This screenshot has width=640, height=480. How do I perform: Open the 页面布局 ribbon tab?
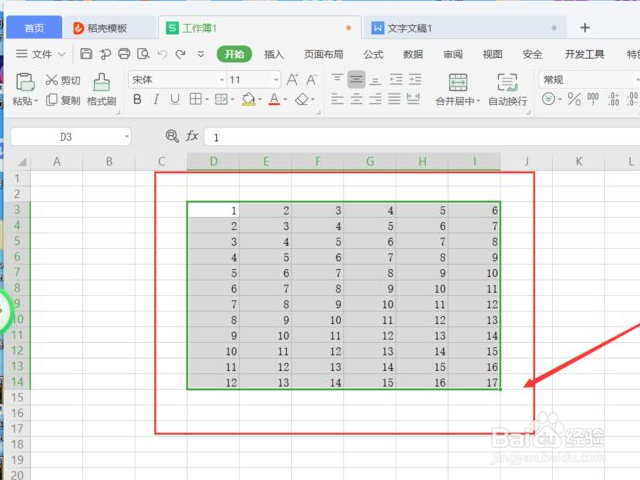click(x=323, y=54)
